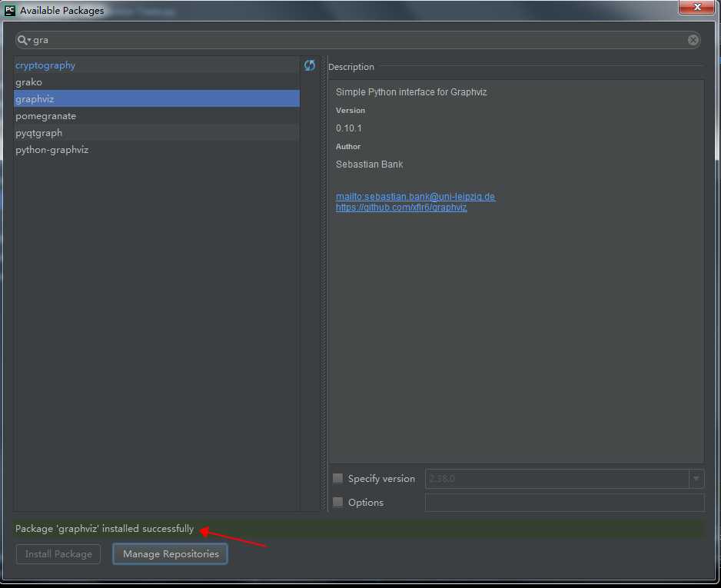
Task: Click the Options text input field
Action: click(x=564, y=503)
